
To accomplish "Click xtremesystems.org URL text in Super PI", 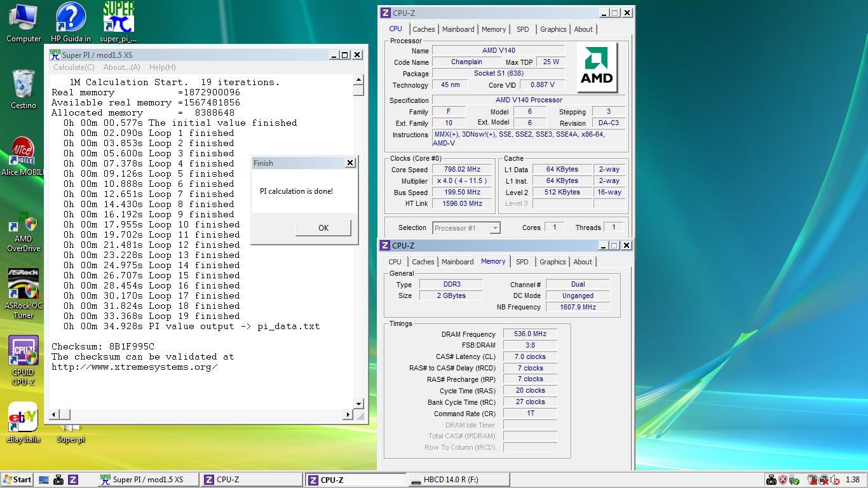I will (x=135, y=367).
